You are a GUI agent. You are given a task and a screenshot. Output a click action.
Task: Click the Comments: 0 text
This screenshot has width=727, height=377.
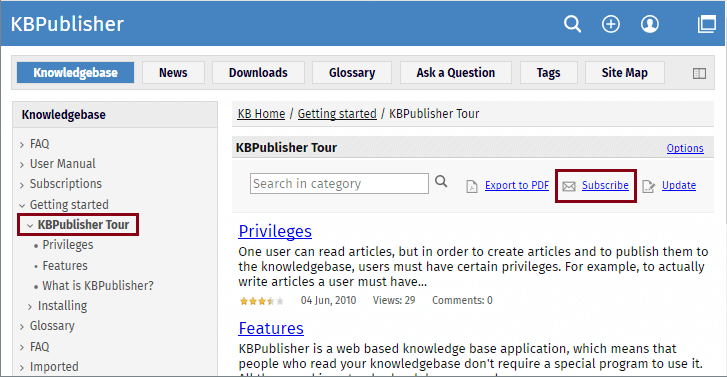(462, 300)
